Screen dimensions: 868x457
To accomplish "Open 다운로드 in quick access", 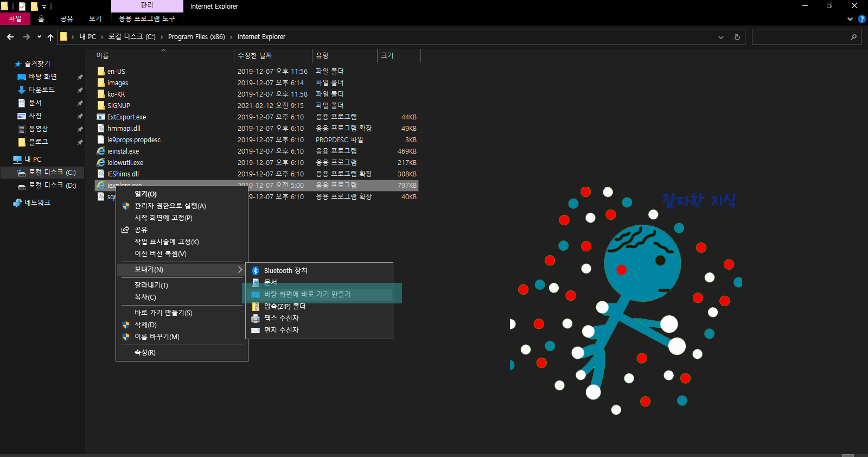I will 41,90.
